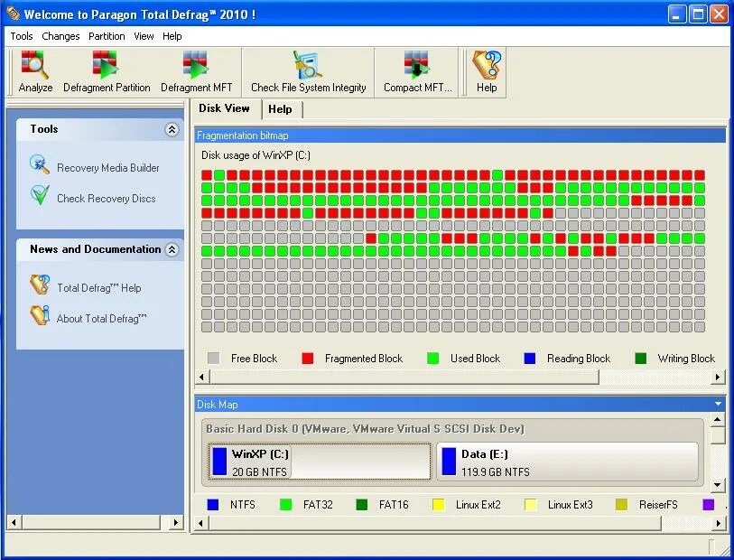Click the Reading Block blue legend swatch

529,359
